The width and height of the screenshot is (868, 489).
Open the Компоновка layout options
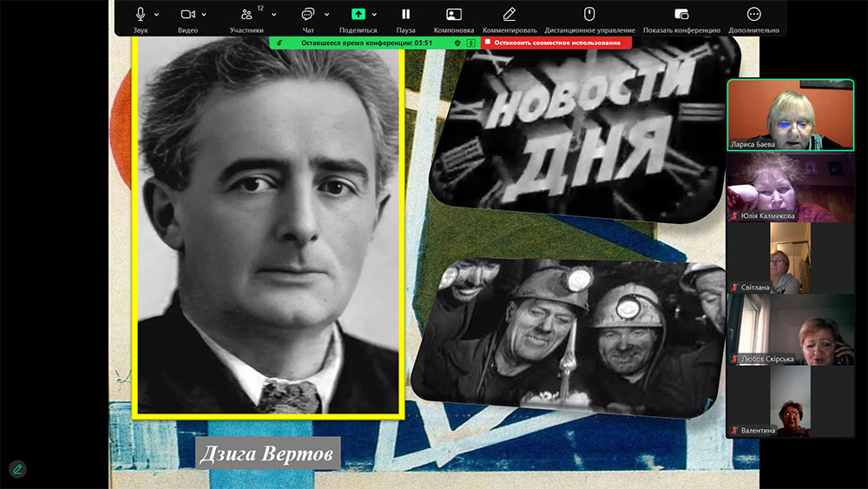point(453,15)
